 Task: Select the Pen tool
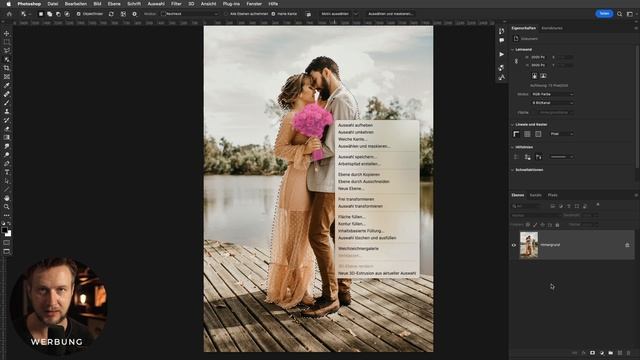[7, 163]
